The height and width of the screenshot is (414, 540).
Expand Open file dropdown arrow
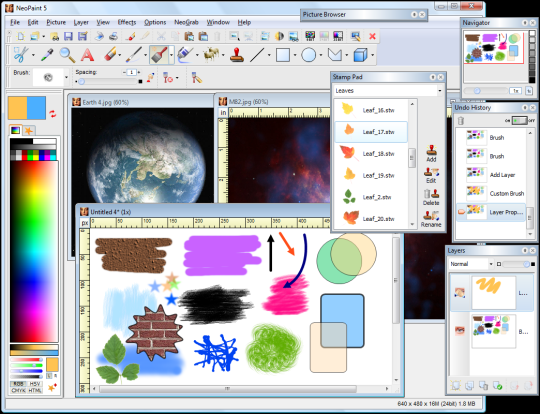43,36
